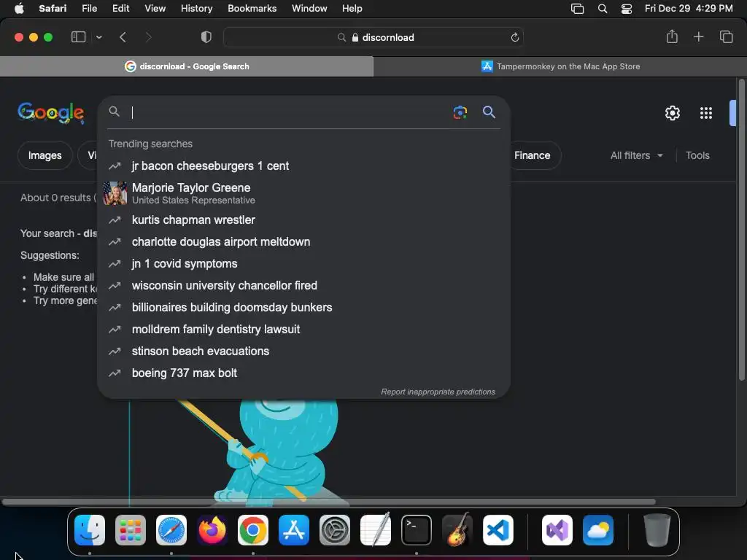
Task: Click the Google logo
Action: point(51,113)
